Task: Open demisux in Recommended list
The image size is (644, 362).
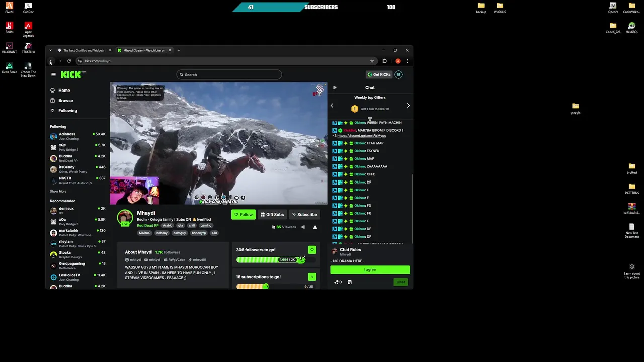Action: point(77,211)
